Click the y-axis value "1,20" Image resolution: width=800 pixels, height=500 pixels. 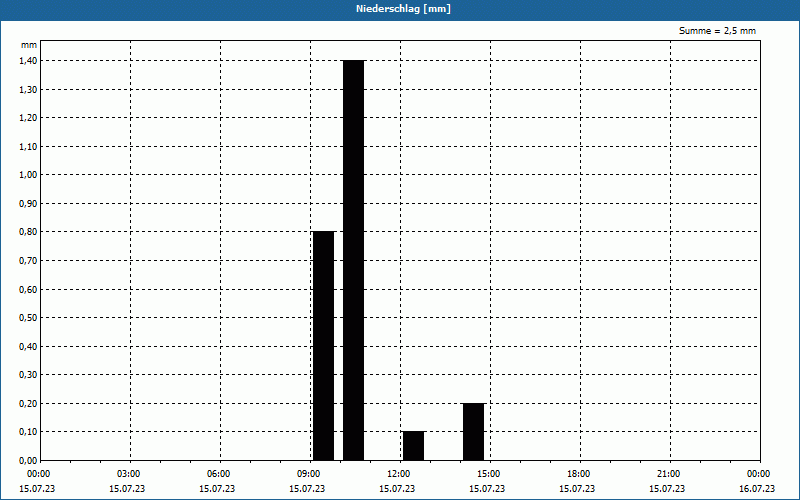coord(28,118)
